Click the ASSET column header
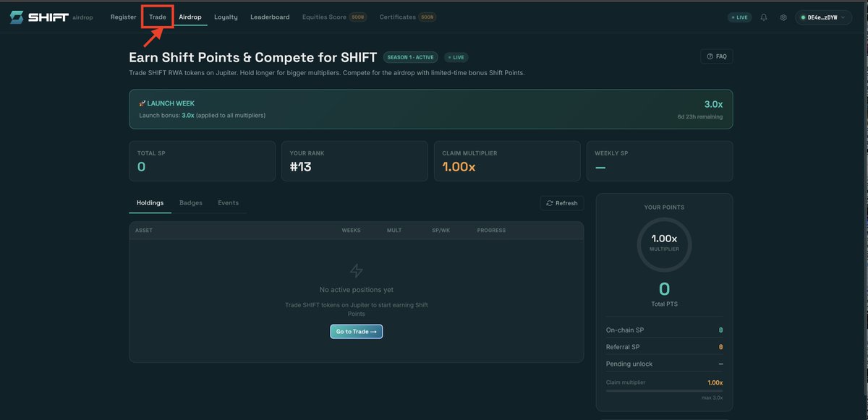This screenshot has height=420, width=868. coord(144,231)
